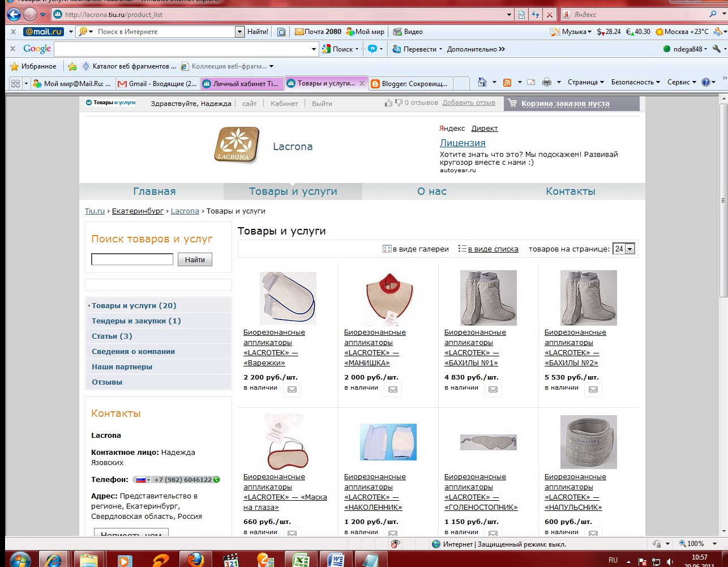Switch to Личный кабинет Ti... browser tab

[242, 83]
